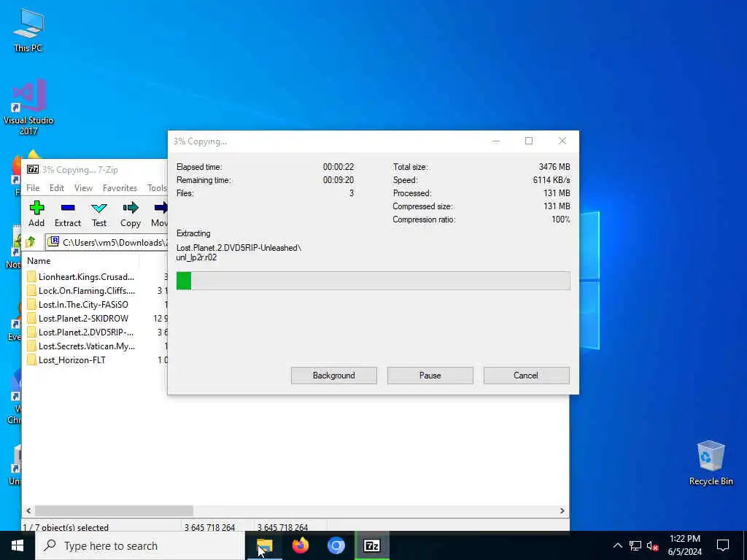
Task: Click the Pause button in the copying dialog
Action: [x=430, y=376]
